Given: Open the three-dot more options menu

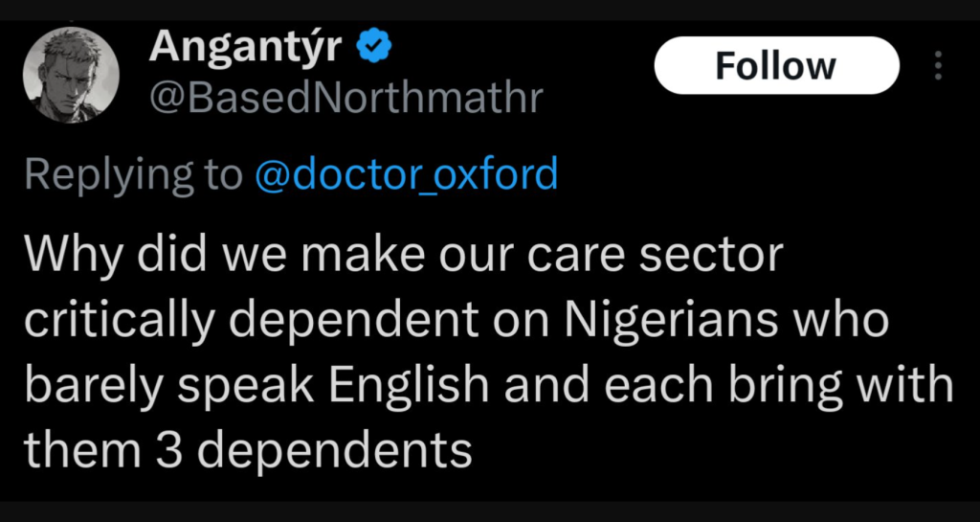Looking at the screenshot, I should pos(938,65).
